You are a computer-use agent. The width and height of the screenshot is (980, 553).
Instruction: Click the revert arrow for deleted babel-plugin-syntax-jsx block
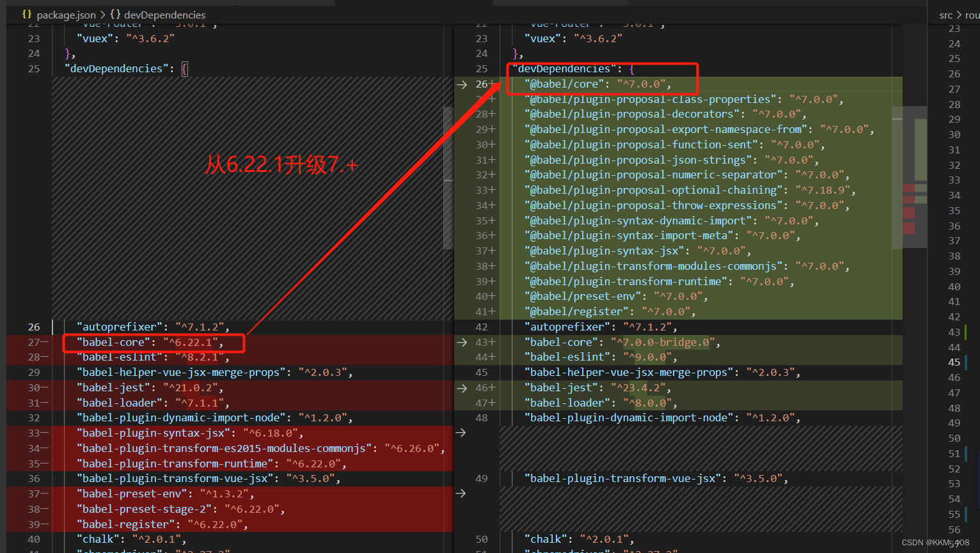pos(461,433)
